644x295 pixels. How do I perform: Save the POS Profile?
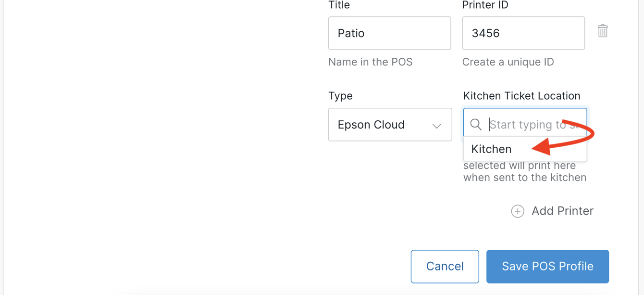point(547,267)
